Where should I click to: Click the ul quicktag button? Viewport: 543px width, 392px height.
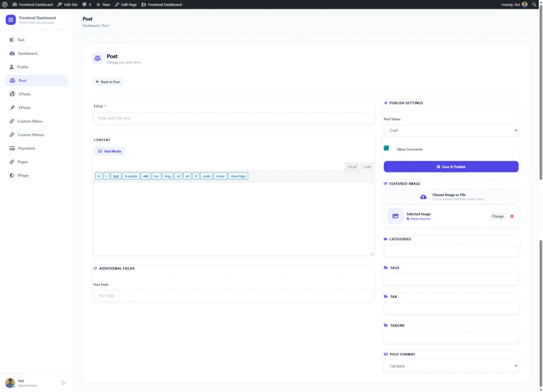[178, 176]
